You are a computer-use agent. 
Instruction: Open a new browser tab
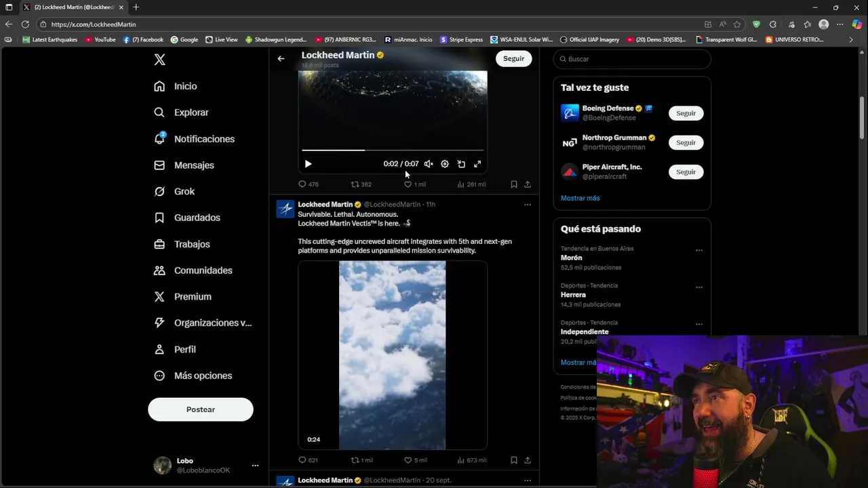pos(136,7)
